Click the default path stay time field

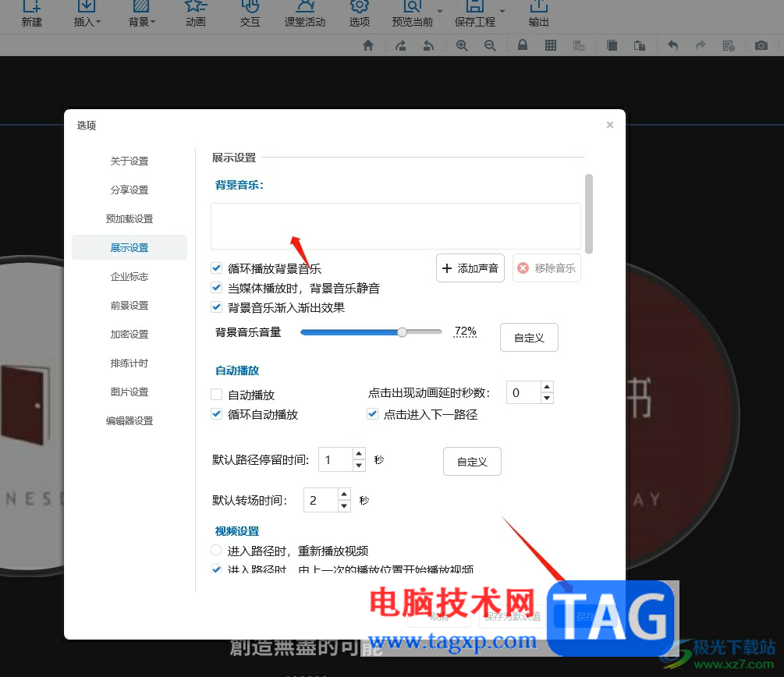[335, 459]
